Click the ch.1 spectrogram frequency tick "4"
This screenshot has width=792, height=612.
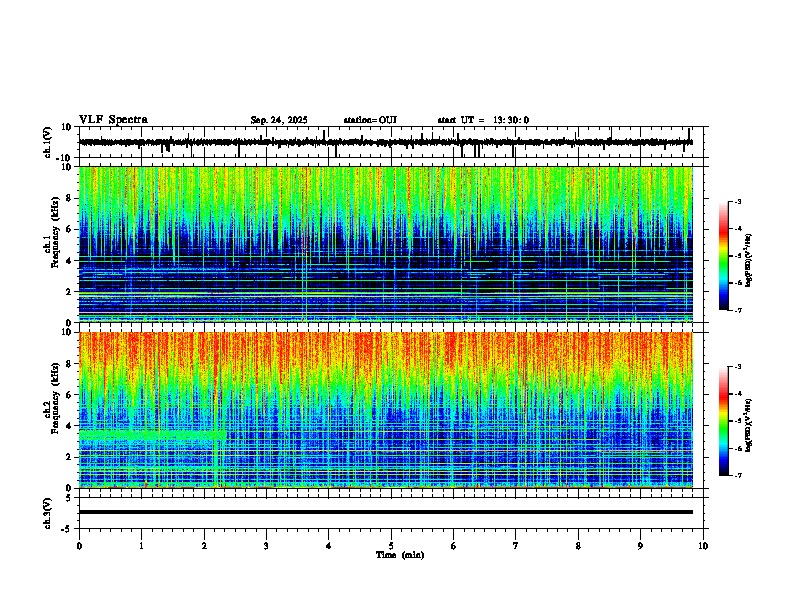(x=70, y=261)
